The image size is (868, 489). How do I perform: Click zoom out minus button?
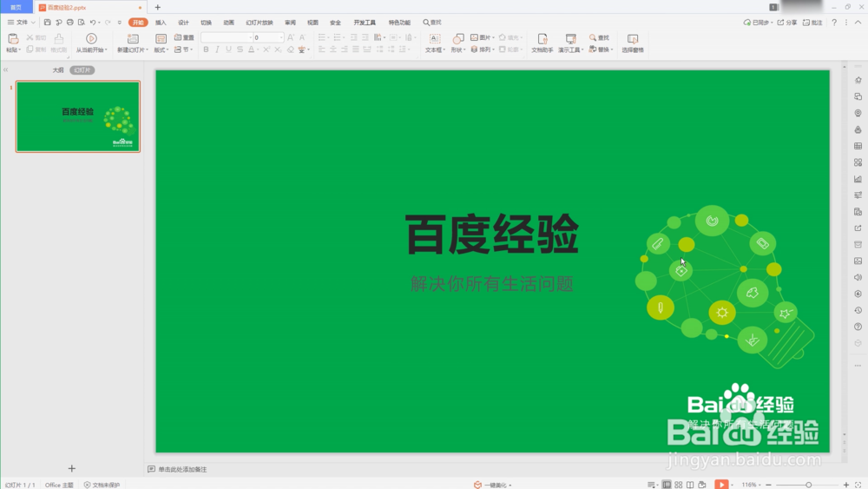click(x=768, y=485)
